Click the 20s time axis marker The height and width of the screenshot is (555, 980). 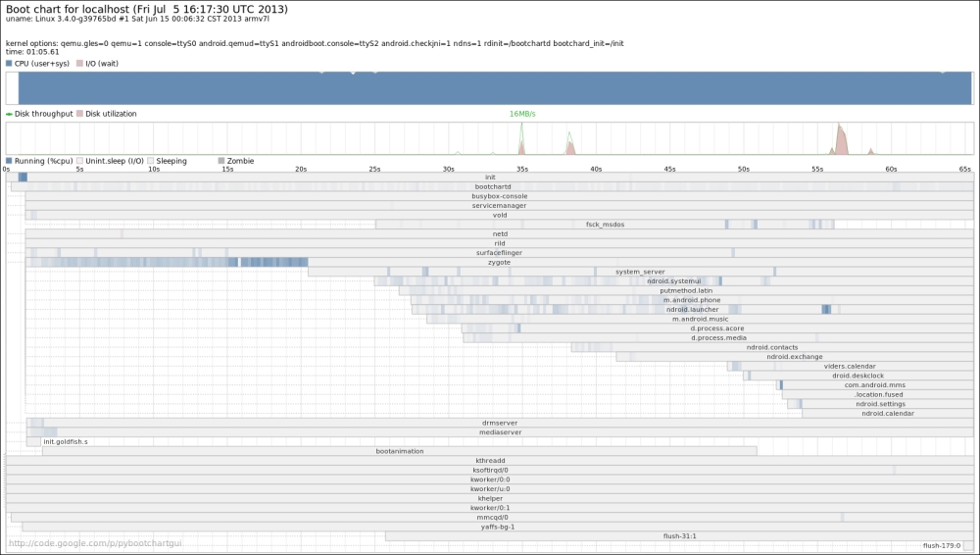(301, 169)
